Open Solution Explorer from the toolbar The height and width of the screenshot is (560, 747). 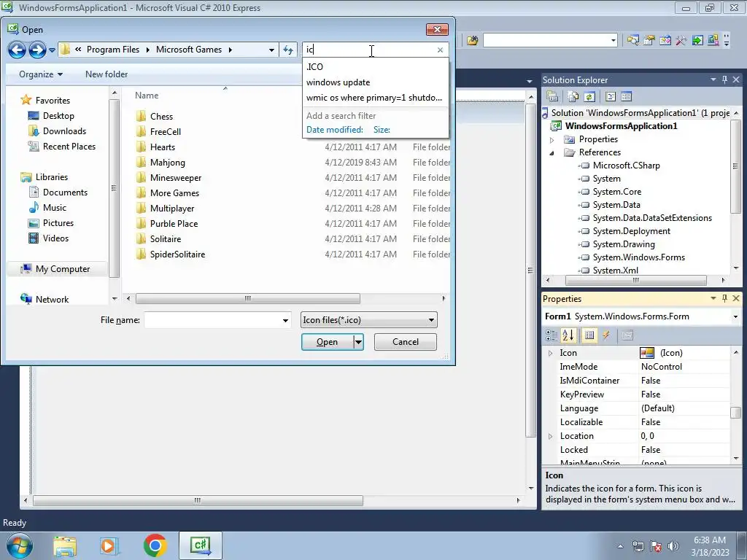(x=632, y=41)
